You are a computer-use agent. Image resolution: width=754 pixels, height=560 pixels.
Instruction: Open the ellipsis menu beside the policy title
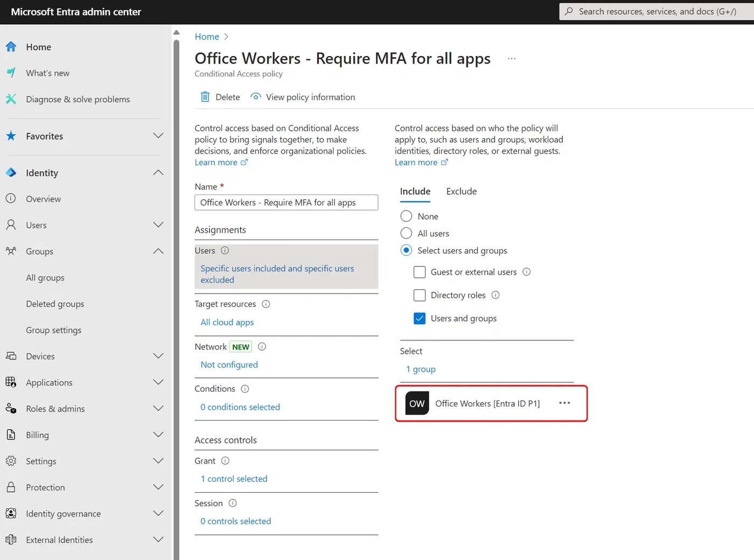[512, 59]
